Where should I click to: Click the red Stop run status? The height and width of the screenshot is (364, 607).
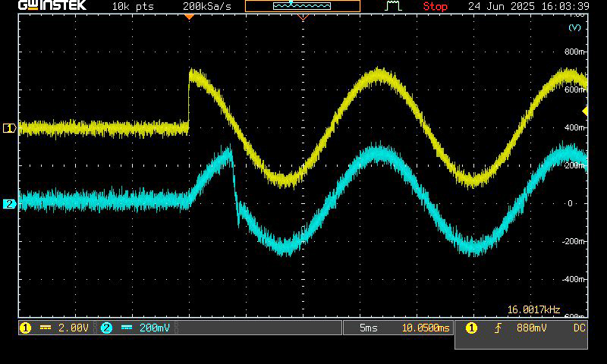(435, 6)
